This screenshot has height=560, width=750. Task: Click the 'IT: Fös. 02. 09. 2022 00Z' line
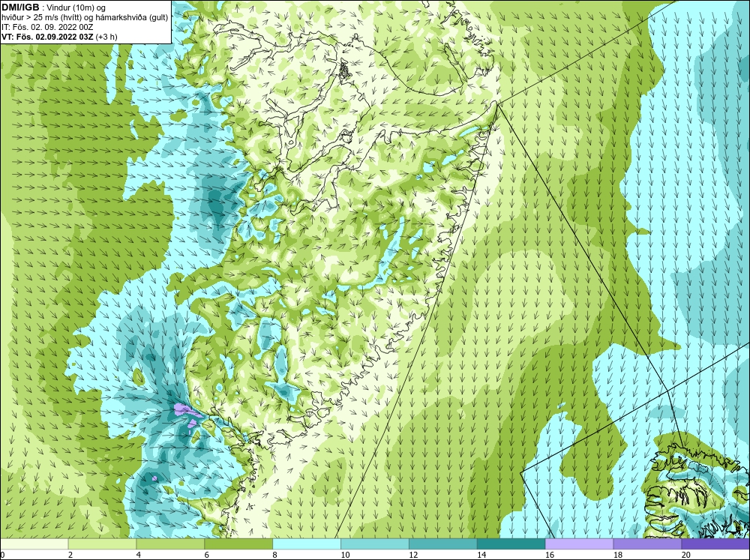click(47, 27)
